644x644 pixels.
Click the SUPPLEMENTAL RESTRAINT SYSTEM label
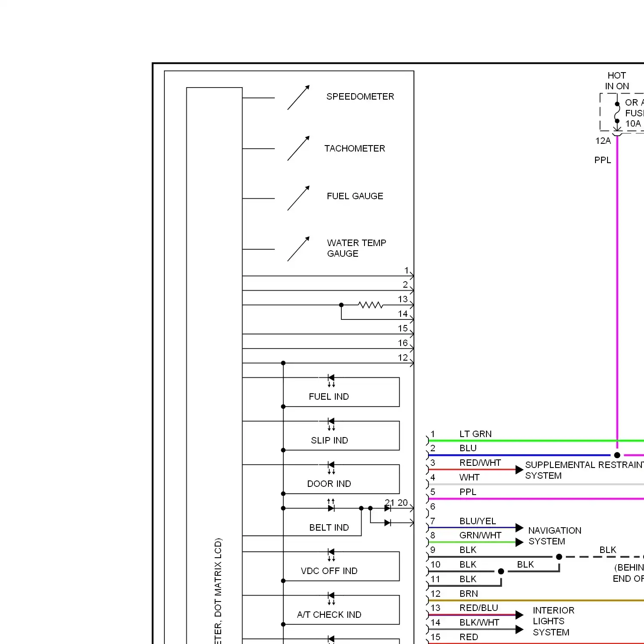point(584,471)
